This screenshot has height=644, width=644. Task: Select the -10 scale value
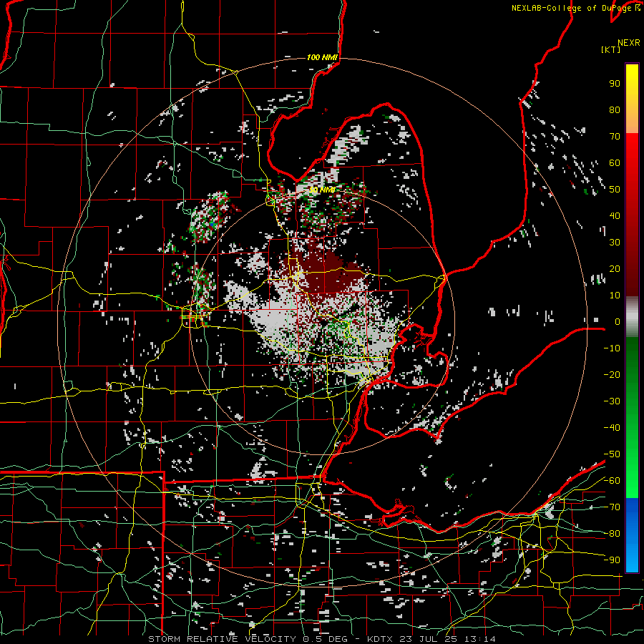point(612,348)
